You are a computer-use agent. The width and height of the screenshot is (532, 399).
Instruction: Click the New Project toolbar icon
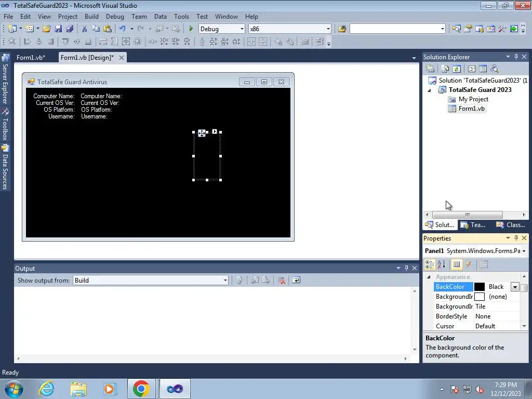click(x=12, y=29)
